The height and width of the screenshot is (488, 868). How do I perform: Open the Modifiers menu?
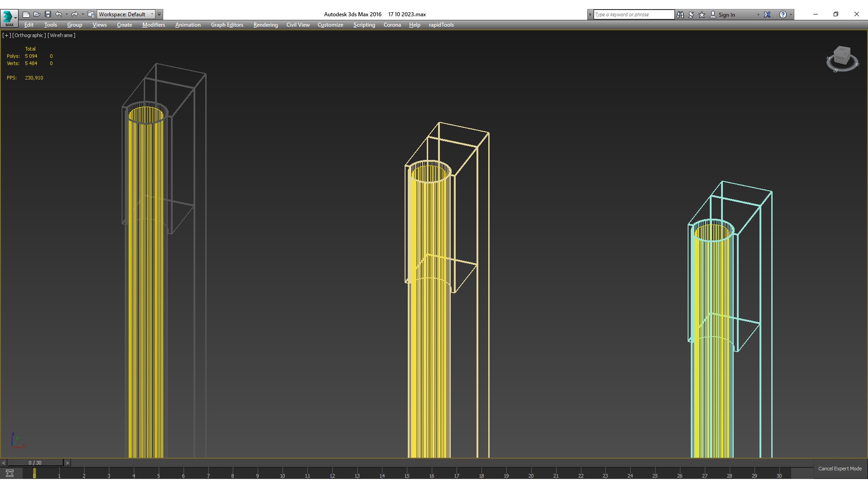click(x=153, y=25)
